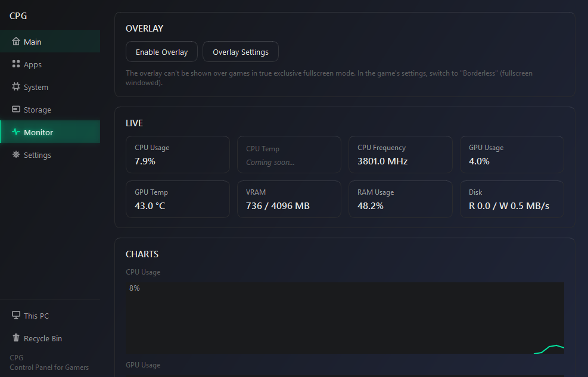Select the Monitor section

(x=50, y=132)
